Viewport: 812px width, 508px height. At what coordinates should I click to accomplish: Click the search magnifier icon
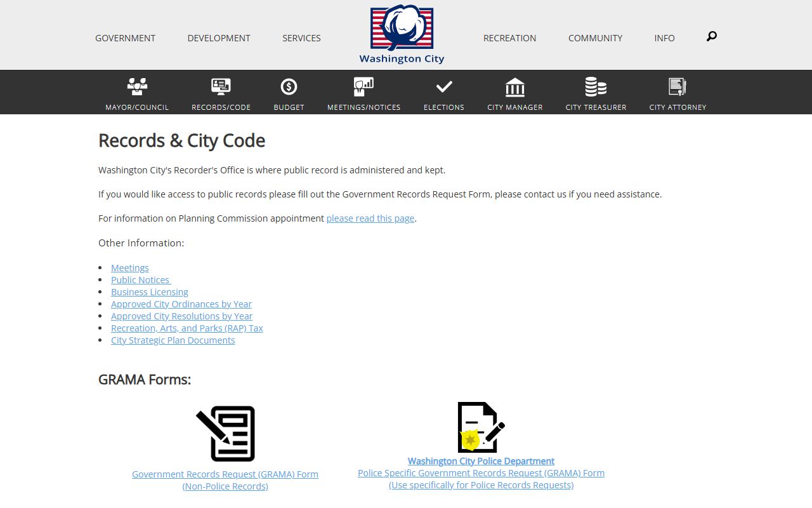coord(712,37)
